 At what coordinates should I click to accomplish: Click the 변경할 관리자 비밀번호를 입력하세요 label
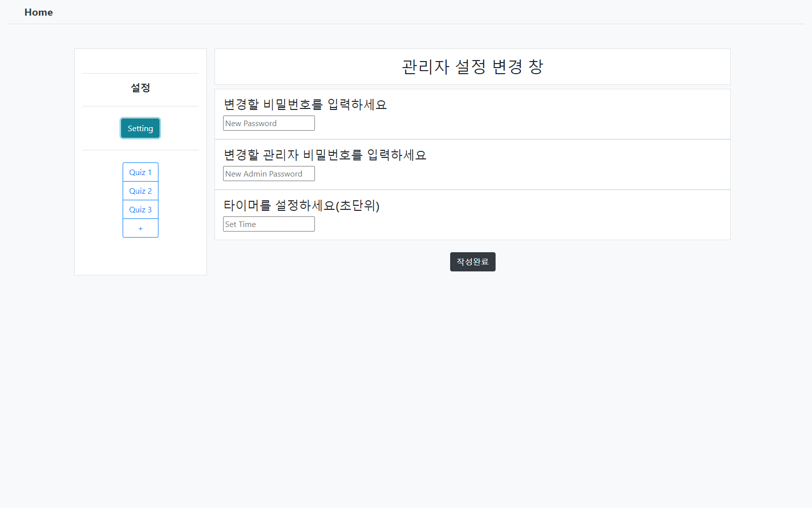point(324,155)
